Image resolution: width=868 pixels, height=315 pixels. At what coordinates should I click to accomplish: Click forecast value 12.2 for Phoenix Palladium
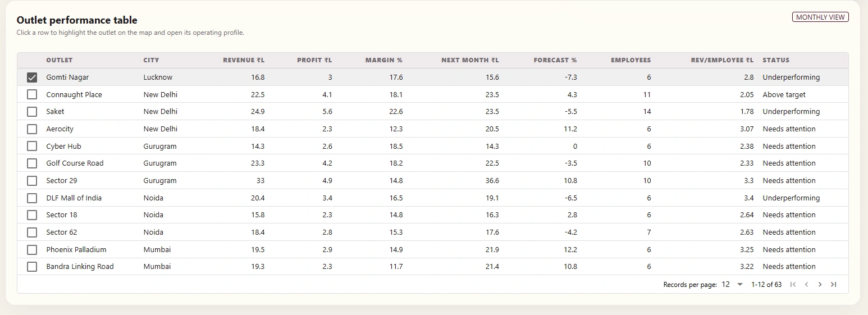click(570, 250)
